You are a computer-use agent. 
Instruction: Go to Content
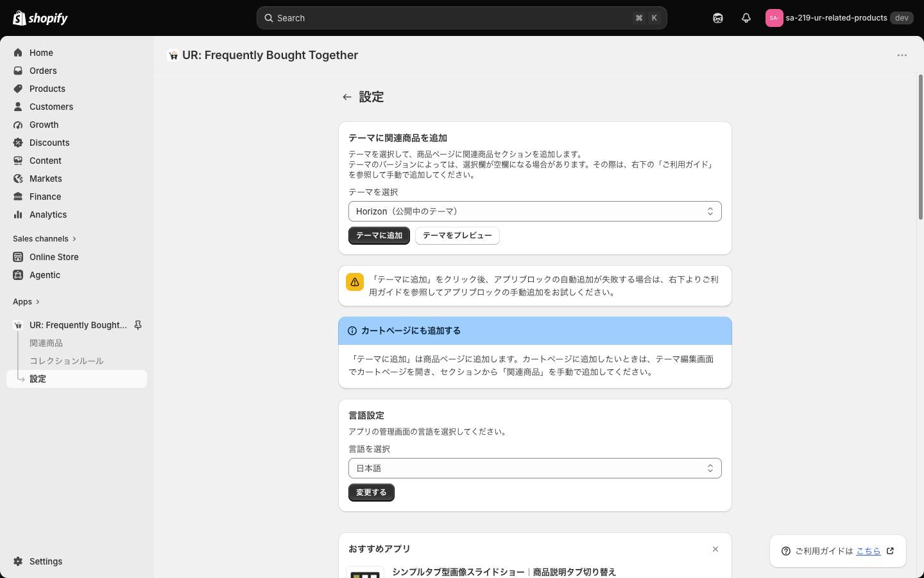pyautogui.click(x=76, y=161)
